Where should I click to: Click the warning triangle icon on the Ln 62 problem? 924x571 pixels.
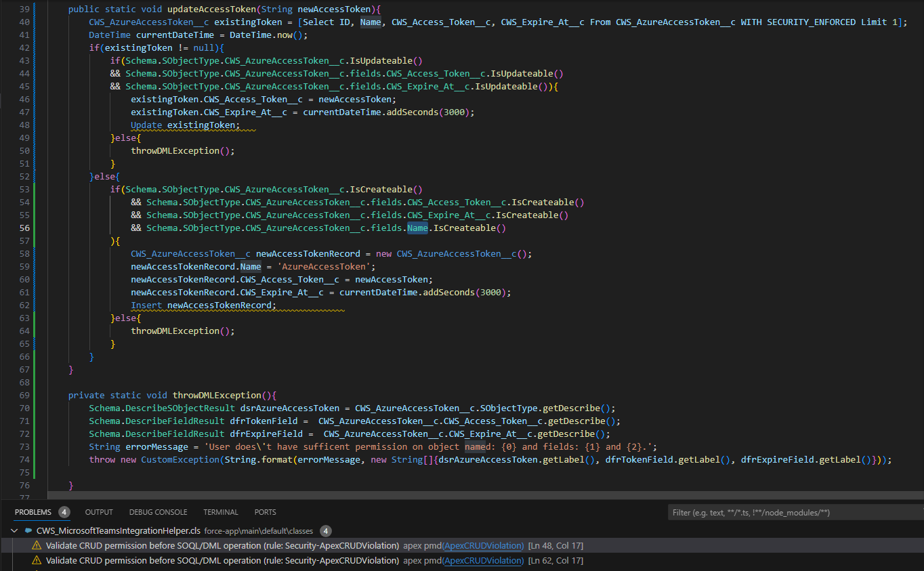pos(36,560)
